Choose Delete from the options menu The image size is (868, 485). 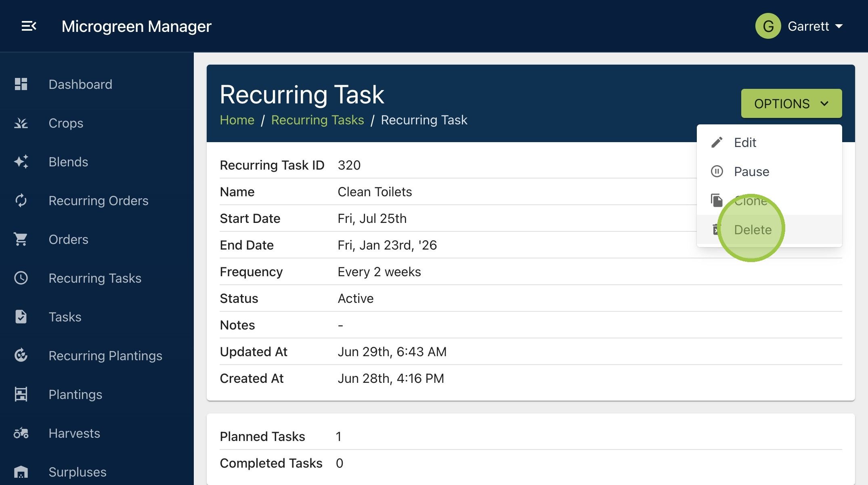click(769, 229)
